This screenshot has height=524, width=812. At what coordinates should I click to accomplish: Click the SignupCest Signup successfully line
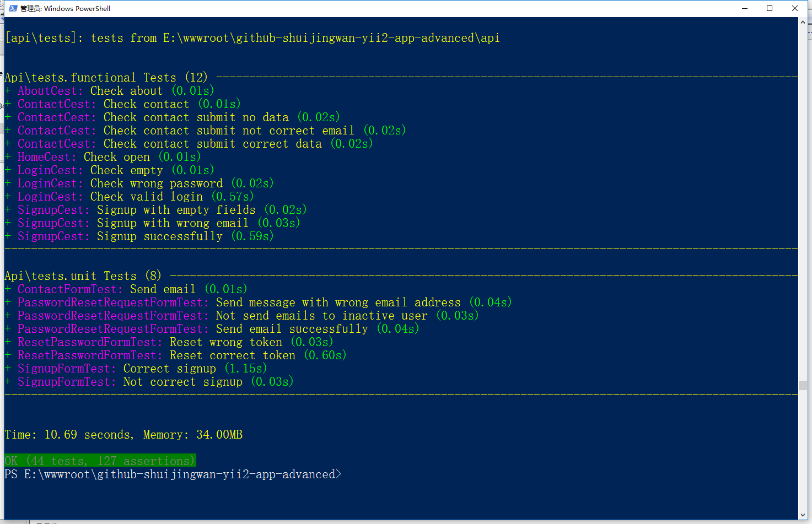[x=146, y=236]
